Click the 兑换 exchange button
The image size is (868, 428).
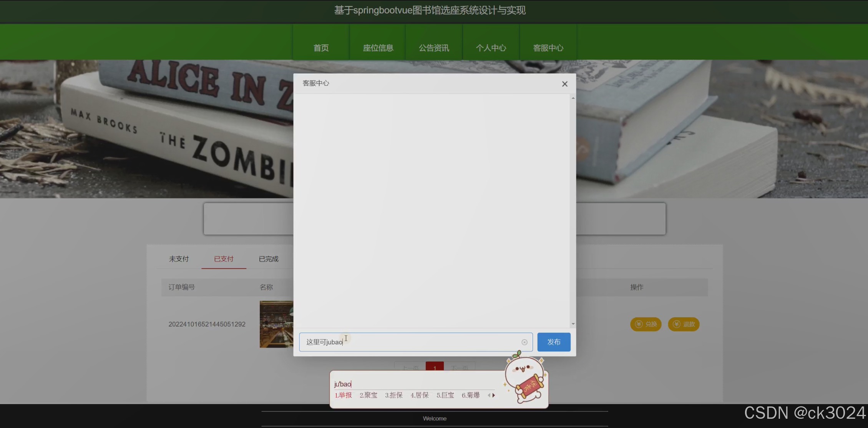tap(646, 324)
